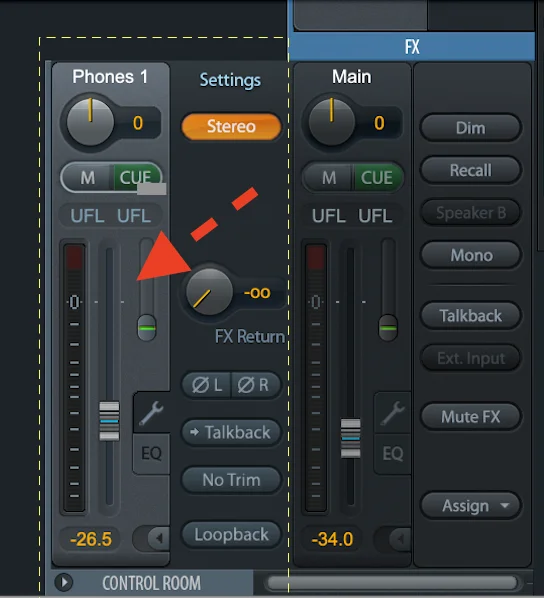Click the Main channel level meter
Screen dimensions: 544x598
pyautogui.click(x=315, y=378)
